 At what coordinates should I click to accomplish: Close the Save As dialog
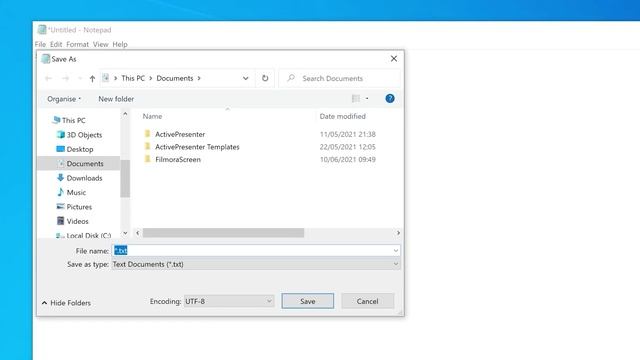click(393, 59)
